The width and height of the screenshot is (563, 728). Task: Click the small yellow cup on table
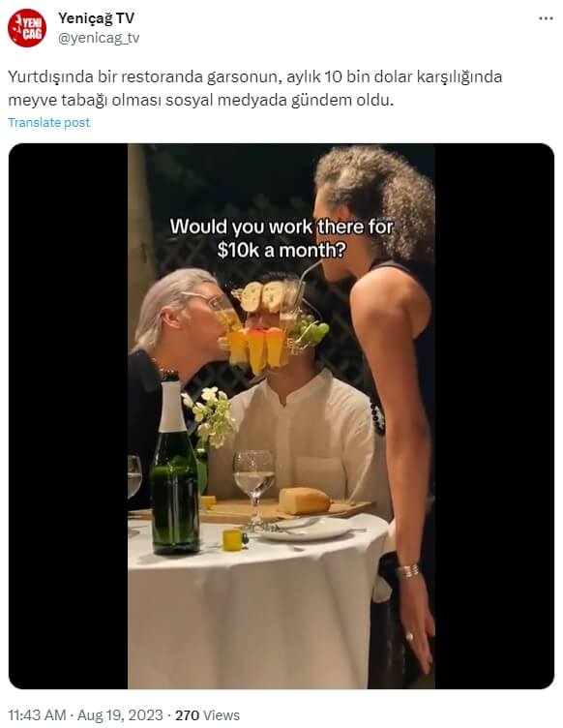point(233,540)
